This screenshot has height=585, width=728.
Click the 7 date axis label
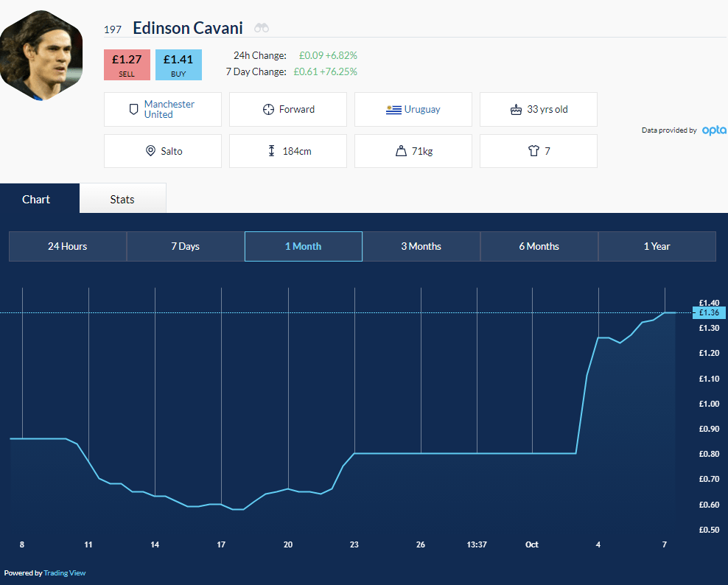point(665,544)
